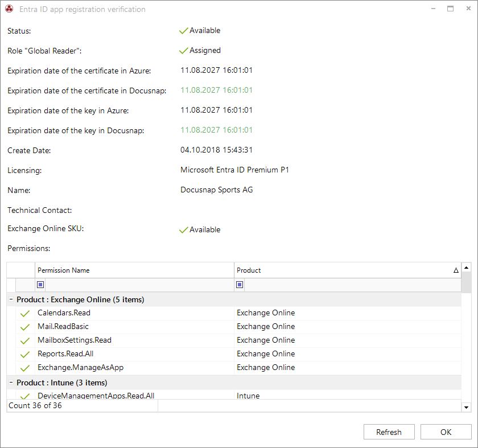The image size is (478, 448).
Task: Click the scrollbar up arrow
Action: click(466, 268)
